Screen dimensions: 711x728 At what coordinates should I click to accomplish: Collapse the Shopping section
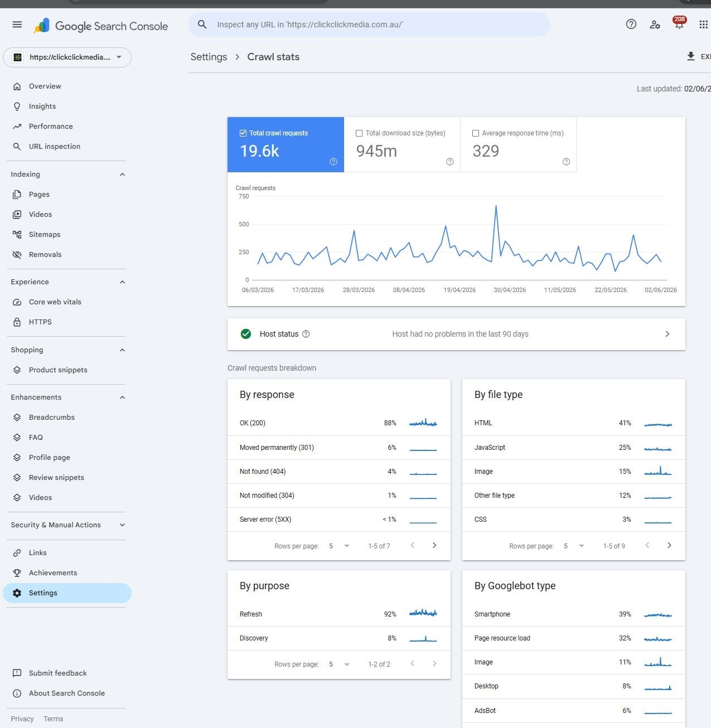tap(122, 350)
